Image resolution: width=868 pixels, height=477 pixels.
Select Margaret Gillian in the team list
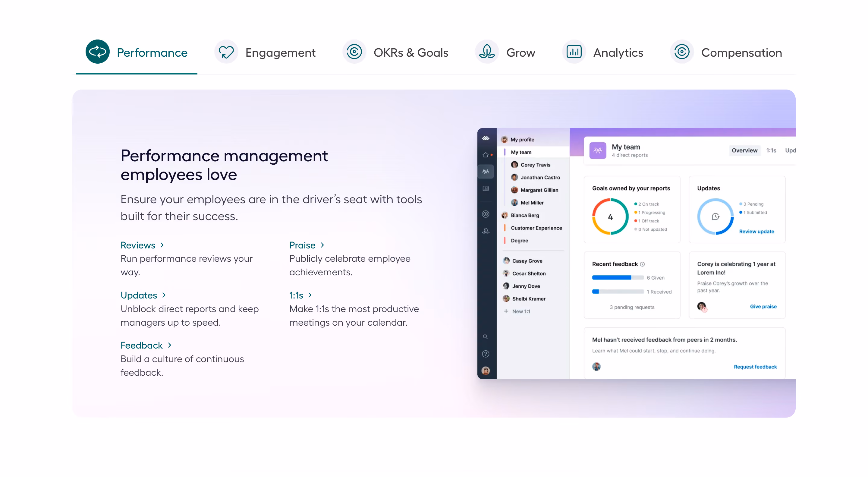click(539, 190)
